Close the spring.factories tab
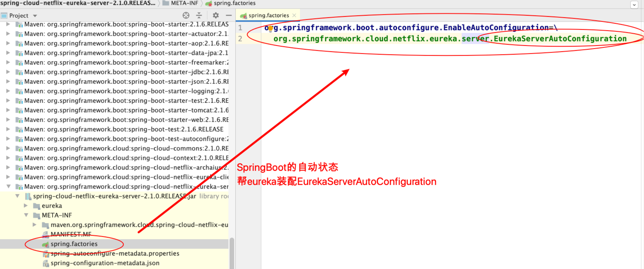This screenshot has height=269, width=644. click(294, 15)
